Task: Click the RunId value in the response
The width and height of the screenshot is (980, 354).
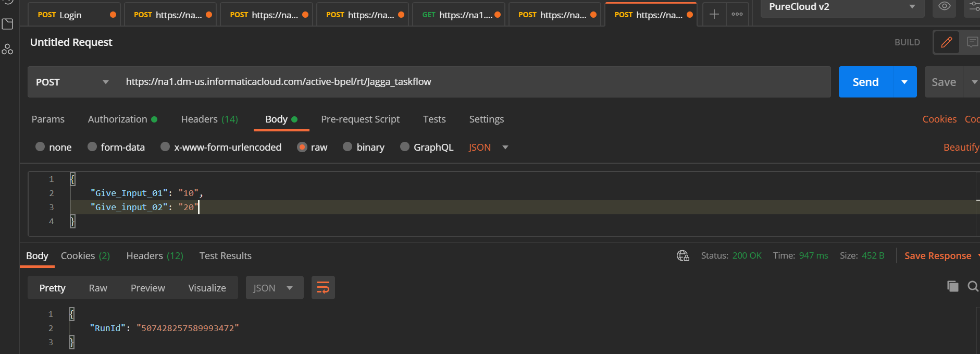Action: [188, 328]
